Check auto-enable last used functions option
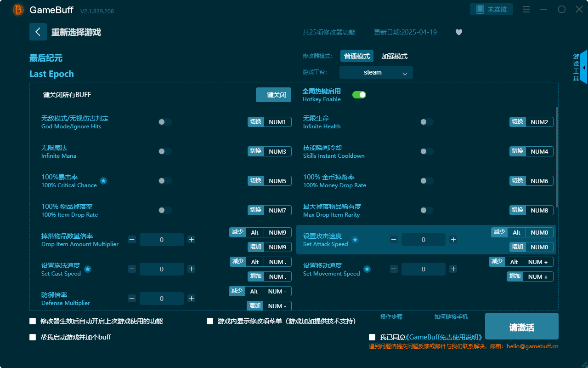The height and width of the screenshot is (368, 588). tap(33, 321)
